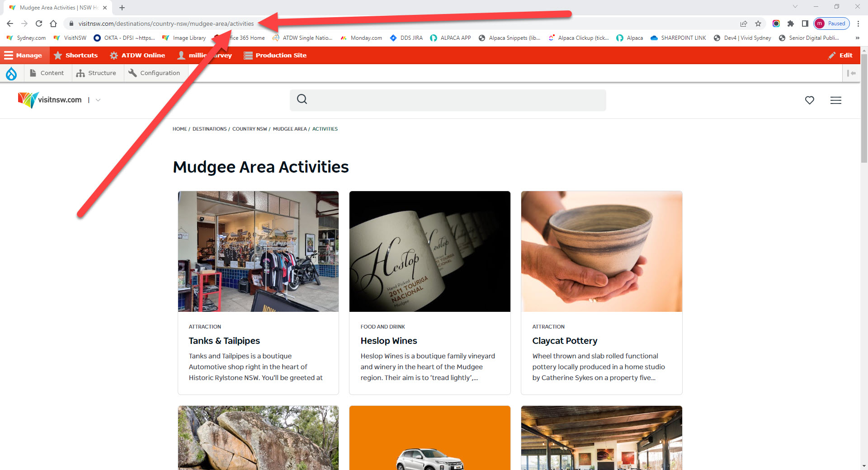Open Heslop Wines title link
This screenshot has width=868, height=470.
pyautogui.click(x=389, y=341)
